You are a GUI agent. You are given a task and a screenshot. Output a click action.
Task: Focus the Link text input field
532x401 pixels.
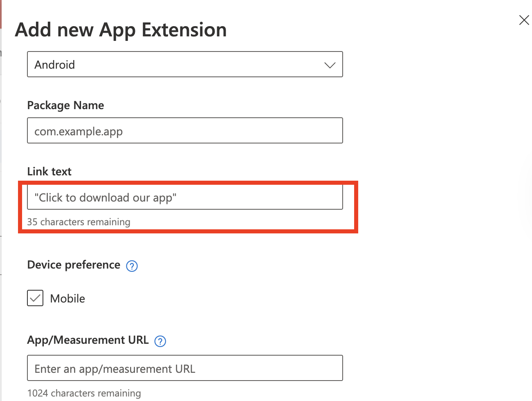click(x=185, y=197)
